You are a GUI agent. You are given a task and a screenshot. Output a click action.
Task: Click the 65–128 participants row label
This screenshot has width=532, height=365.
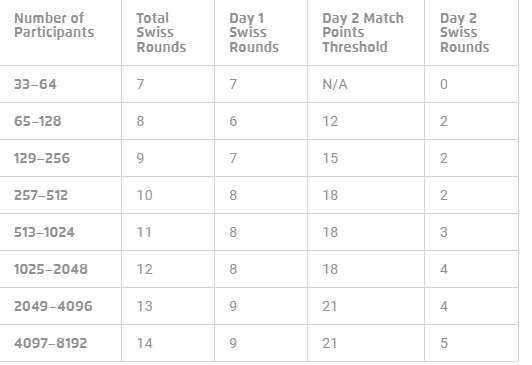[38, 121]
